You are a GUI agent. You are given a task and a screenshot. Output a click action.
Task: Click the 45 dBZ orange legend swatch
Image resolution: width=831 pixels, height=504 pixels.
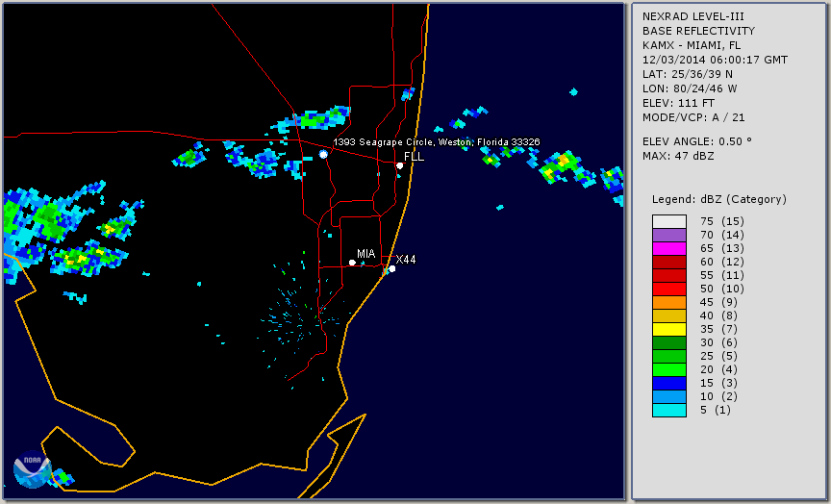pos(669,302)
